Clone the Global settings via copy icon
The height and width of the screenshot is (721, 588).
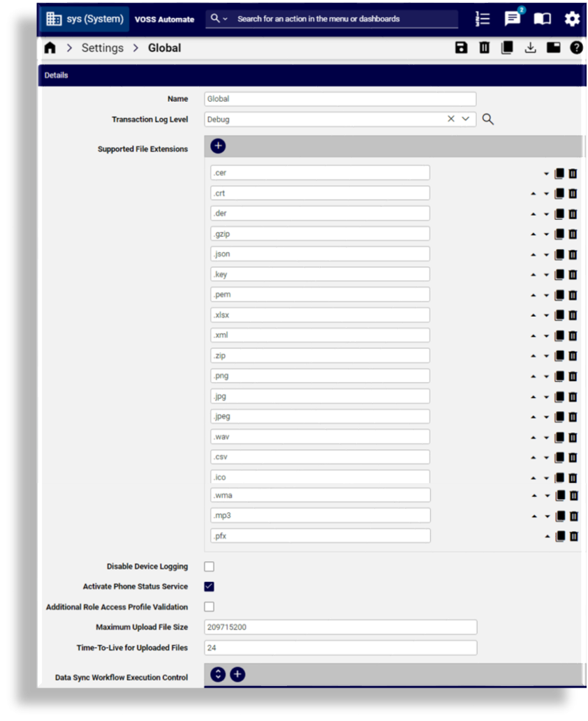pos(506,47)
